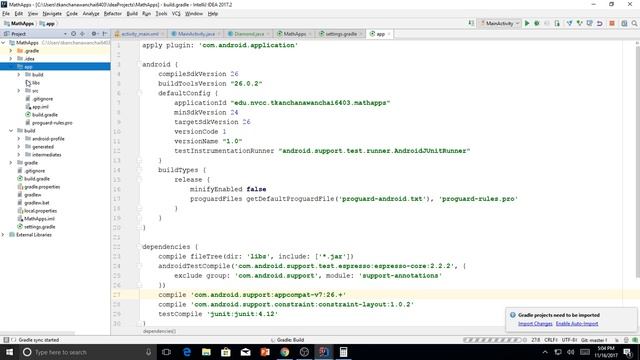This screenshot has width=640, height=360.
Task: Run the MainActivity configuration with the green play icon
Action: tap(527, 23)
